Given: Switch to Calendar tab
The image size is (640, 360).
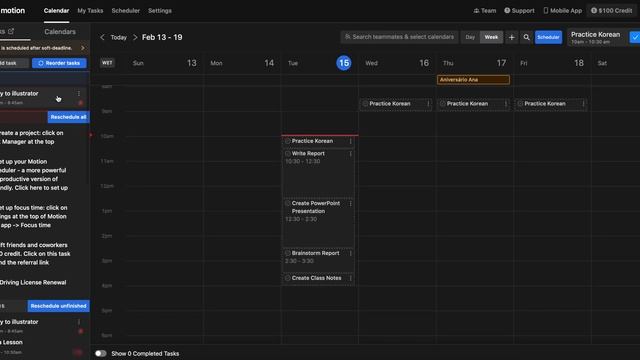Looking at the screenshot, I should click(x=56, y=11).
